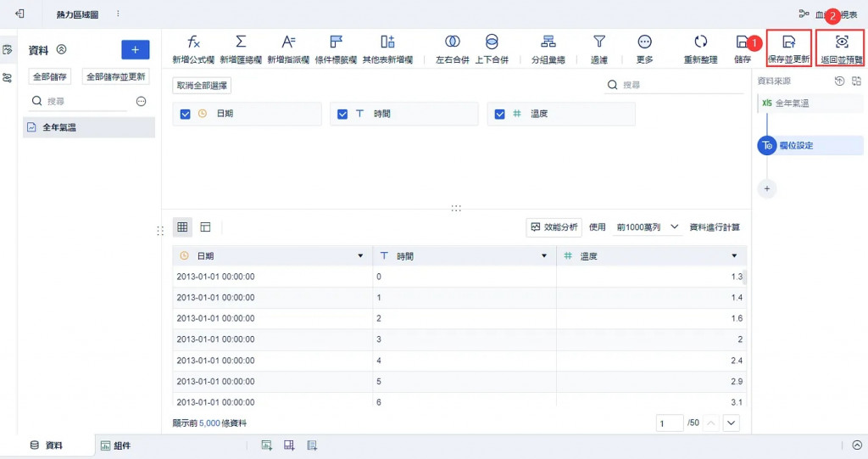Open the 溫度 column header dropdown arrow
868x459 pixels.
tap(735, 255)
